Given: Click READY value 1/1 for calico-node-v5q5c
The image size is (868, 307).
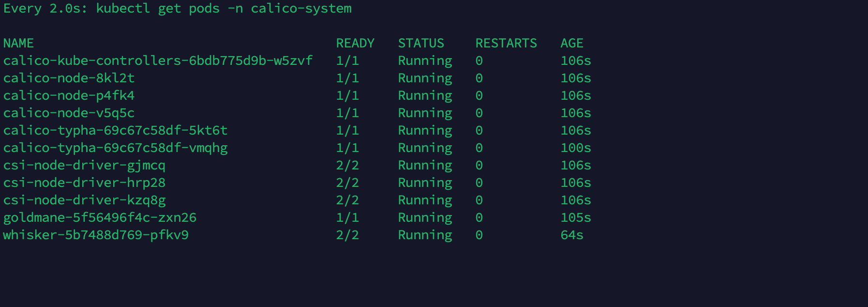Looking at the screenshot, I should (x=347, y=113).
